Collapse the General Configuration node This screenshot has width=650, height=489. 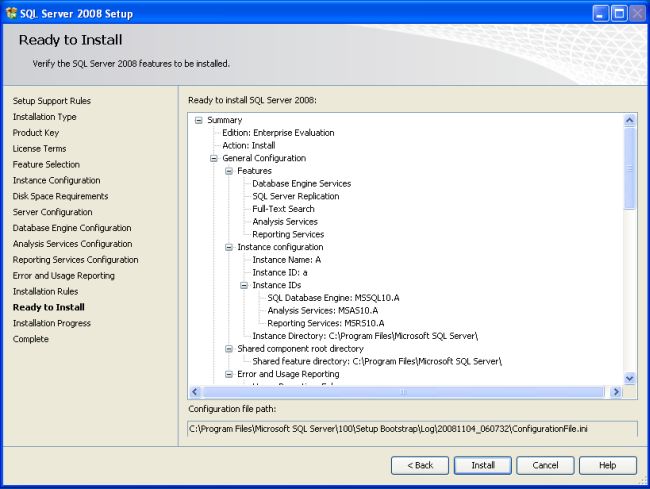213,158
